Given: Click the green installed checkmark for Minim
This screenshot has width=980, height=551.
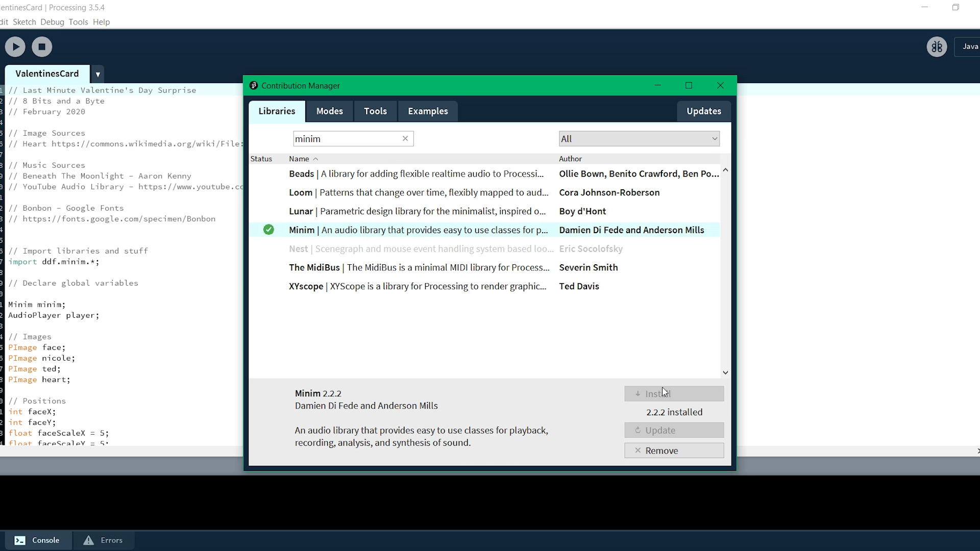Looking at the screenshot, I should coord(268,230).
